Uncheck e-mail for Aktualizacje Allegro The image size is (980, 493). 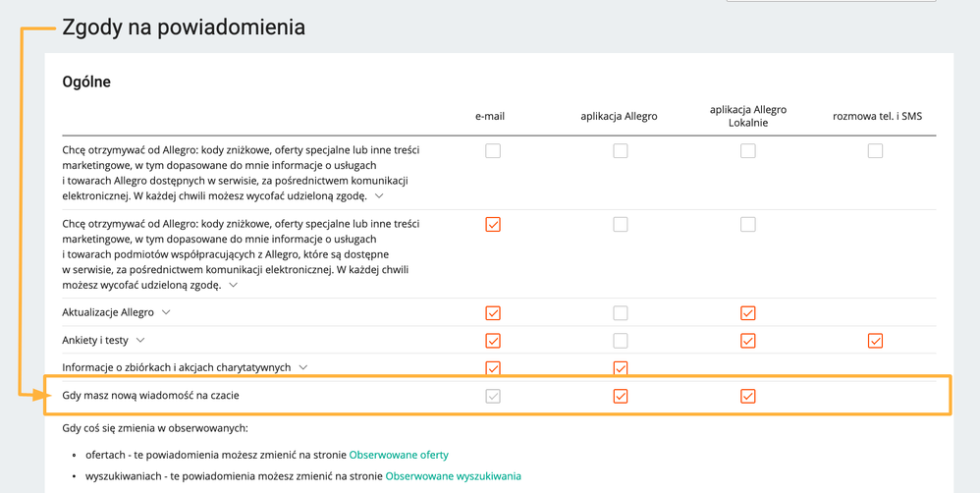click(493, 313)
